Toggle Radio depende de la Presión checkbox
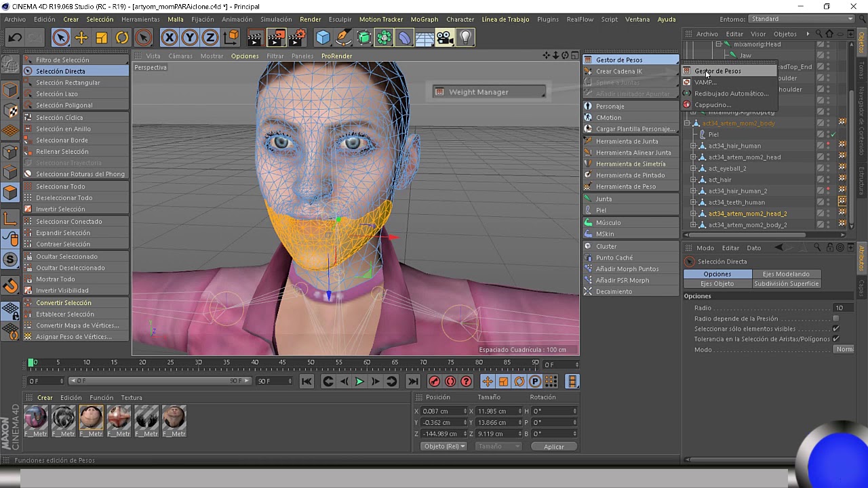The width and height of the screenshot is (868, 488). click(x=835, y=319)
